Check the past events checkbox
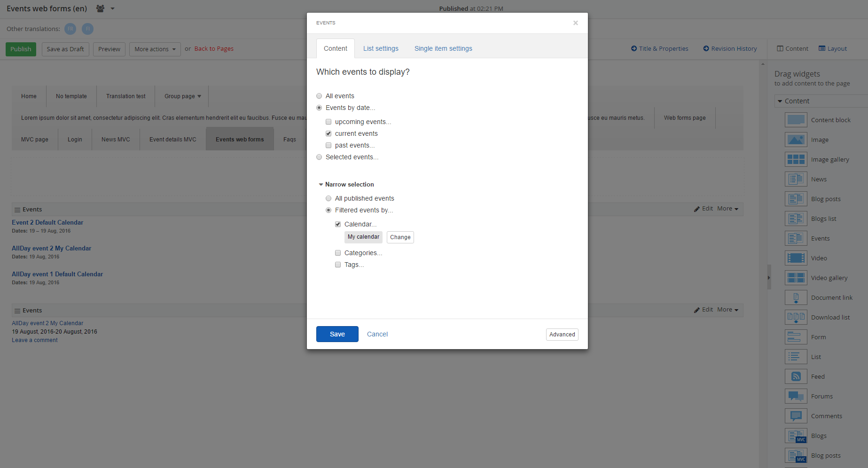The width and height of the screenshot is (868, 468). (328, 145)
